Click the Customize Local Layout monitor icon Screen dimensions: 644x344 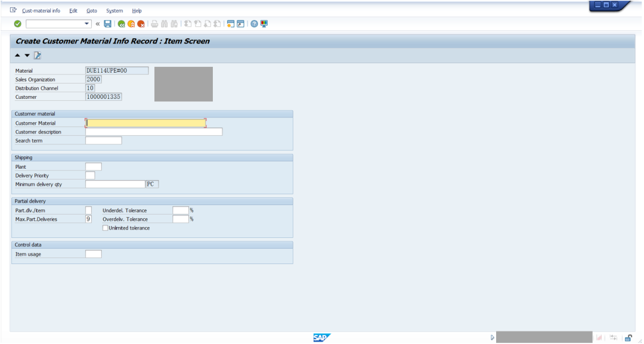tap(264, 24)
